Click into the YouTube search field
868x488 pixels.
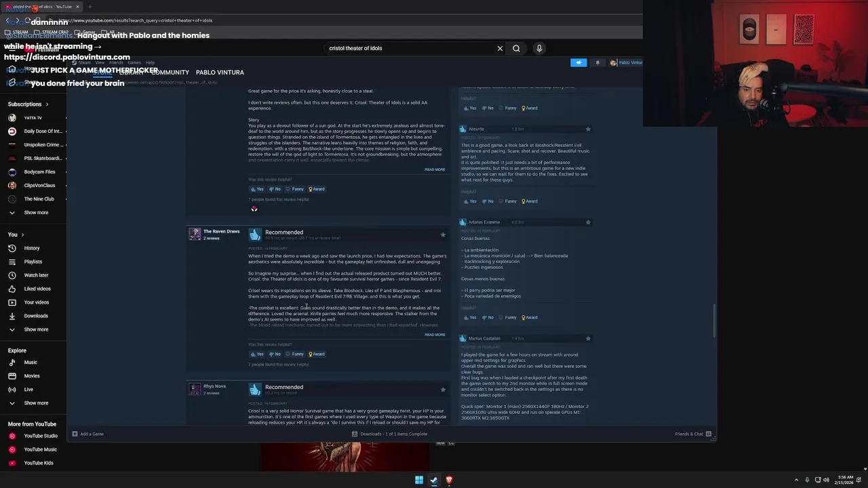point(410,48)
